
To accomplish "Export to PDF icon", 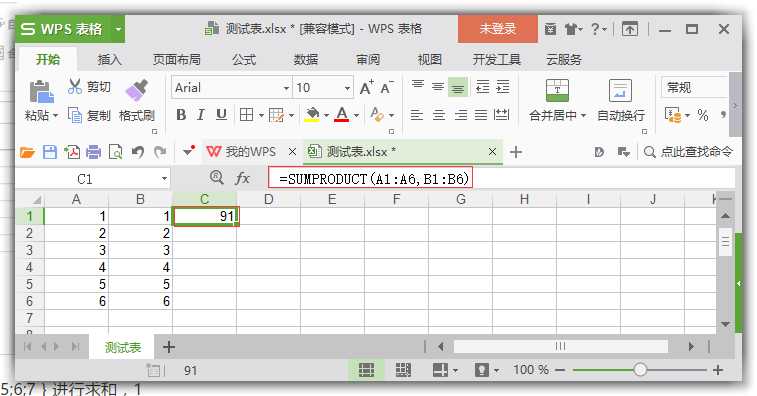I will pos(72,153).
